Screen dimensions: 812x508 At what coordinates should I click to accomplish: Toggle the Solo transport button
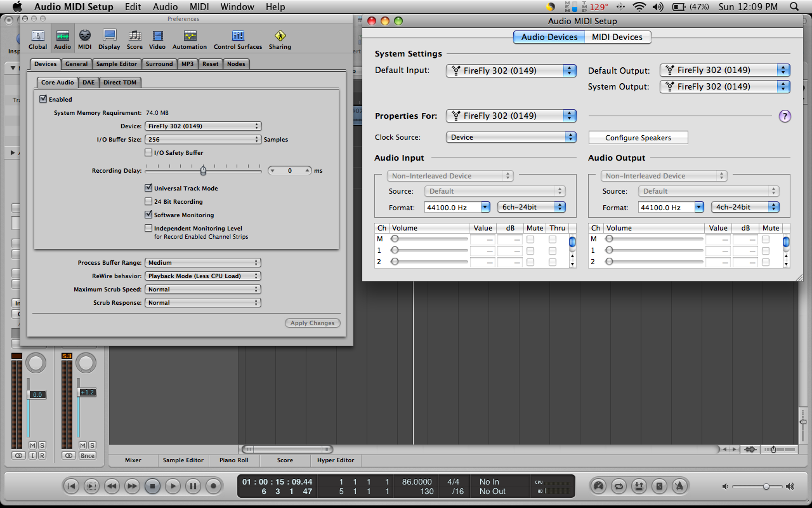coord(660,486)
